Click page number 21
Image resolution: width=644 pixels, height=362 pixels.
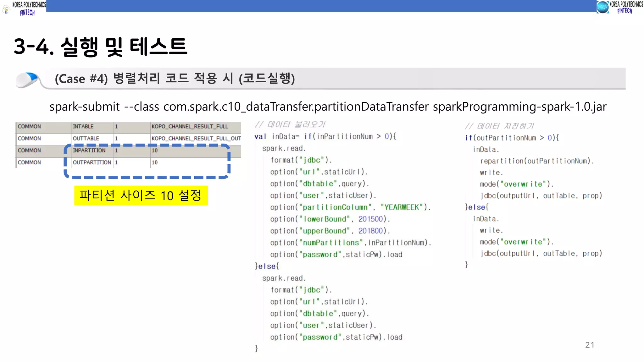tap(590, 345)
